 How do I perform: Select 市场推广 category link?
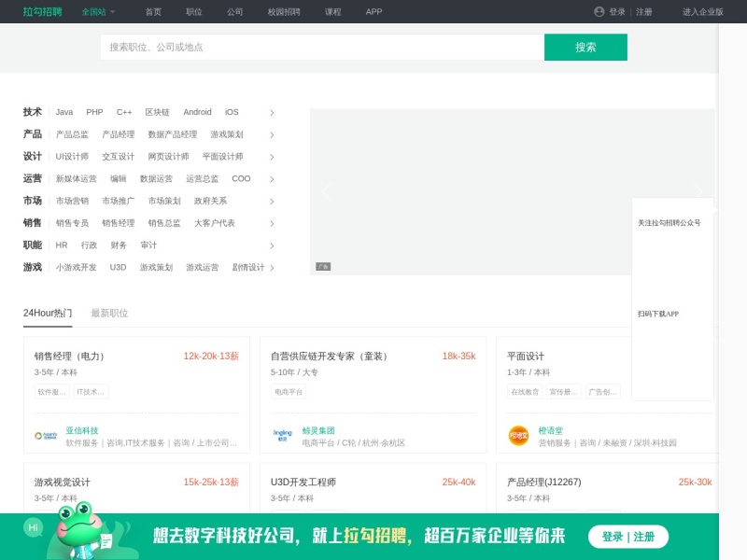[x=119, y=201]
